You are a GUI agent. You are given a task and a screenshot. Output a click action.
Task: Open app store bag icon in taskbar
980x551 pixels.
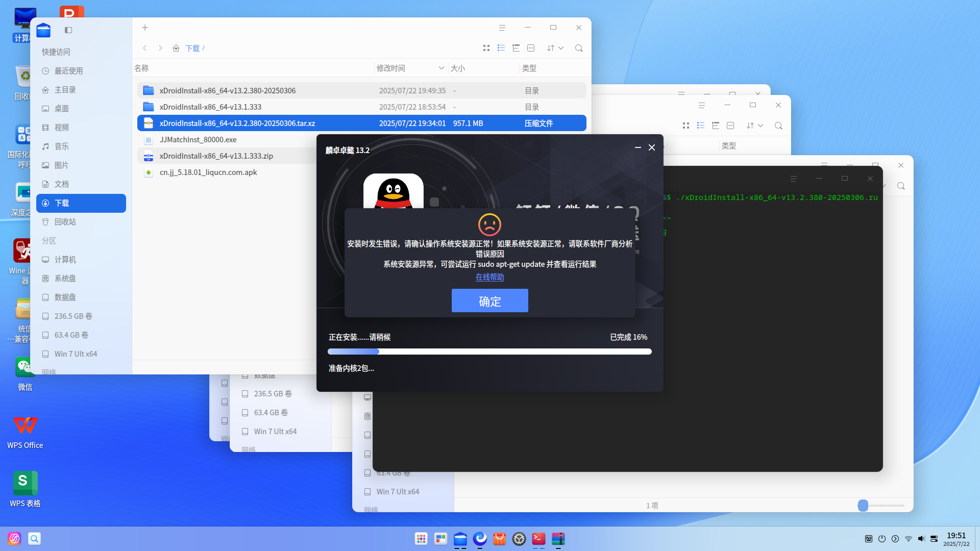click(x=500, y=539)
